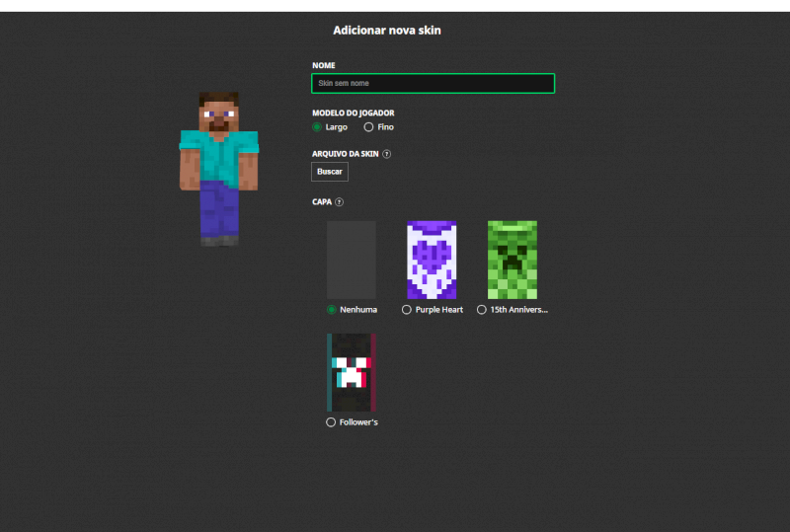The height and width of the screenshot is (532, 790).
Task: Click the help icon next to Capa
Action: (339, 202)
